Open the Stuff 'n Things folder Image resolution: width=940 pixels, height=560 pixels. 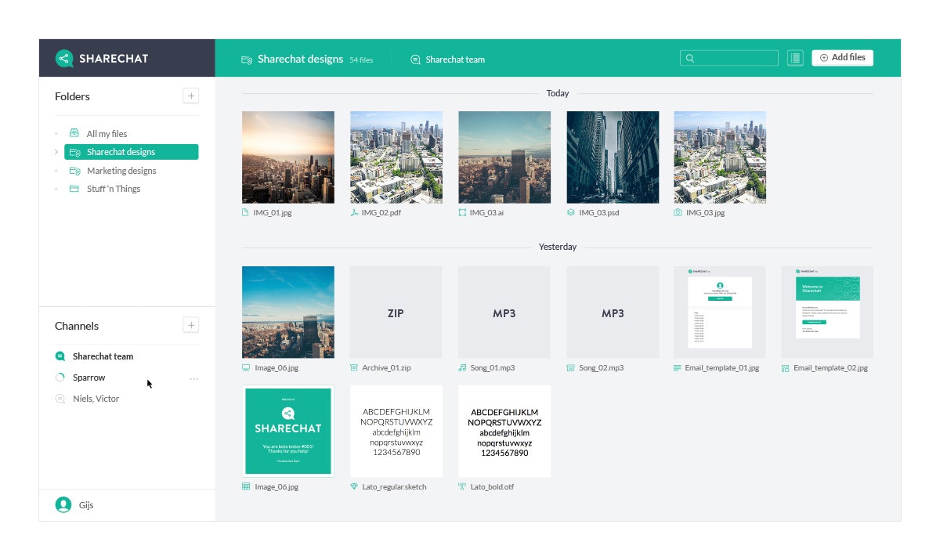[x=114, y=189]
